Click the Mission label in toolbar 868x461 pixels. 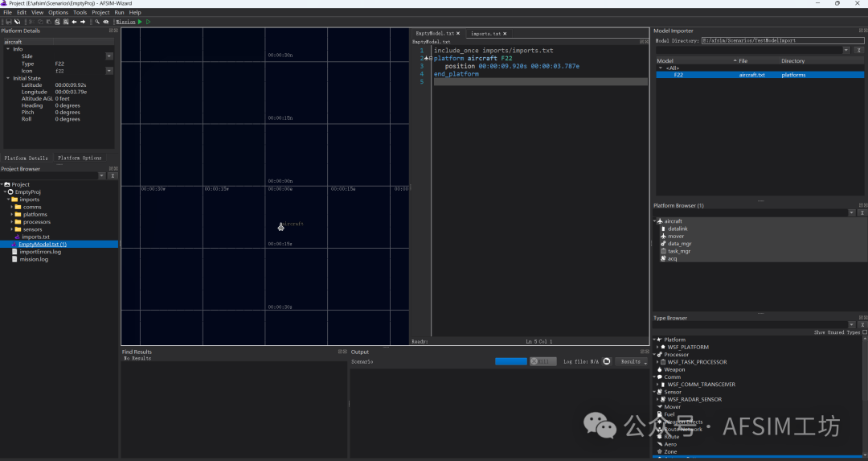point(125,22)
